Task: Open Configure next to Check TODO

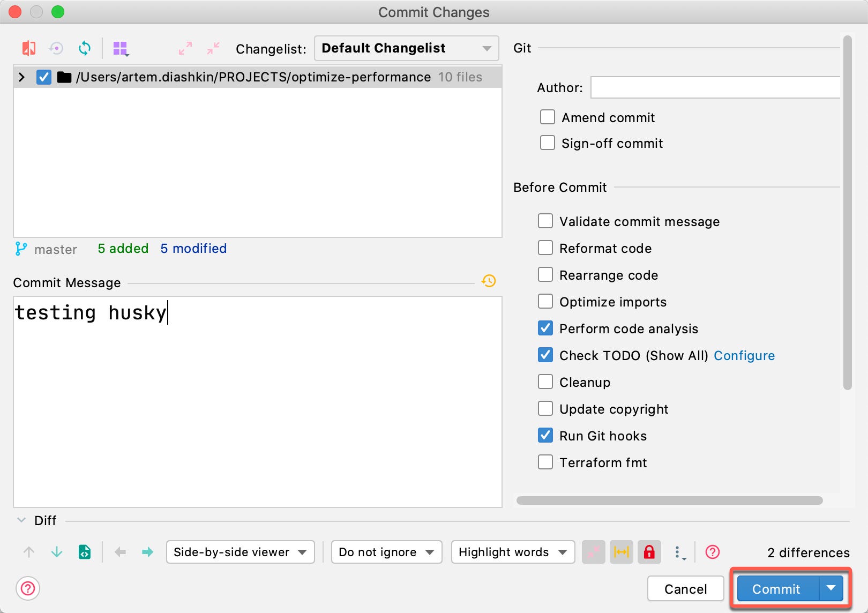Action: (x=744, y=355)
